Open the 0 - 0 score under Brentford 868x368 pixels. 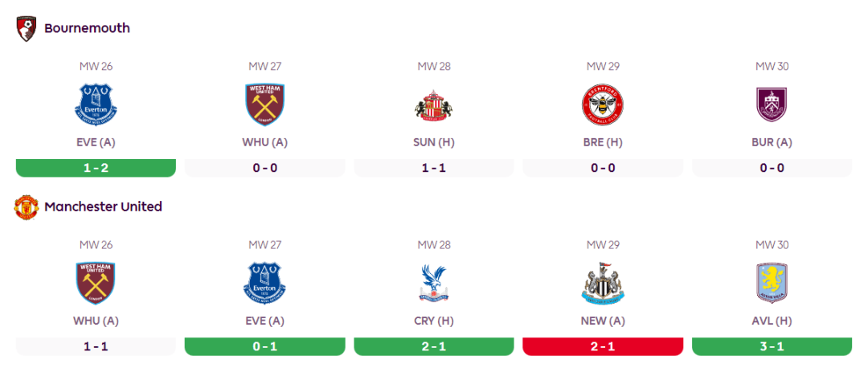tap(603, 168)
